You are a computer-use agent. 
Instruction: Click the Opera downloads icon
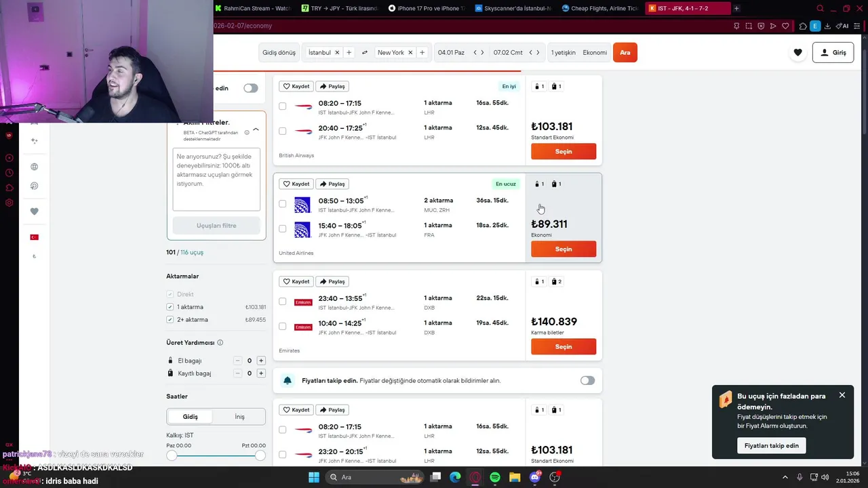point(828,26)
